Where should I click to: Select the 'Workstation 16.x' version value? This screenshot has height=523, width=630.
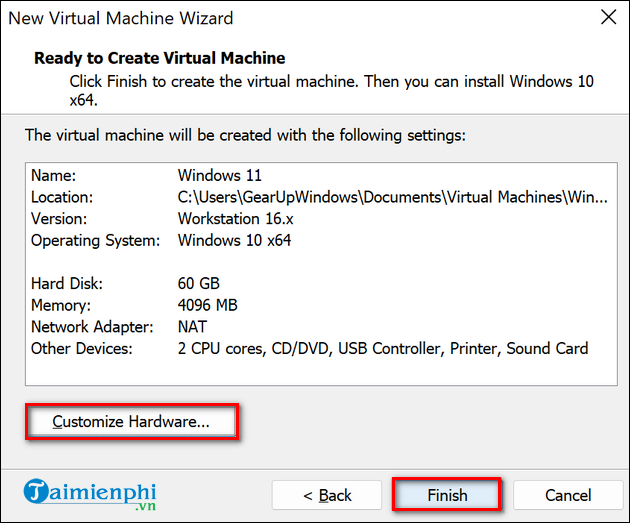[235, 219]
